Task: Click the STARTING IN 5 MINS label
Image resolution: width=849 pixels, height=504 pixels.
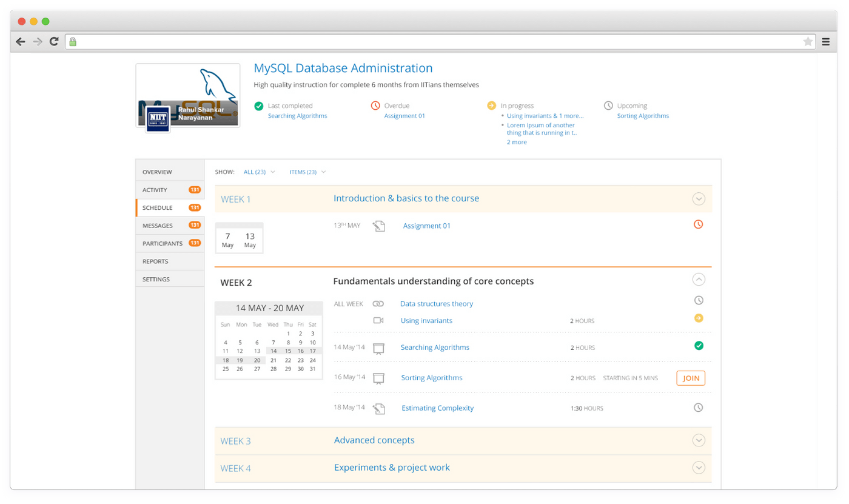Action: (x=630, y=378)
